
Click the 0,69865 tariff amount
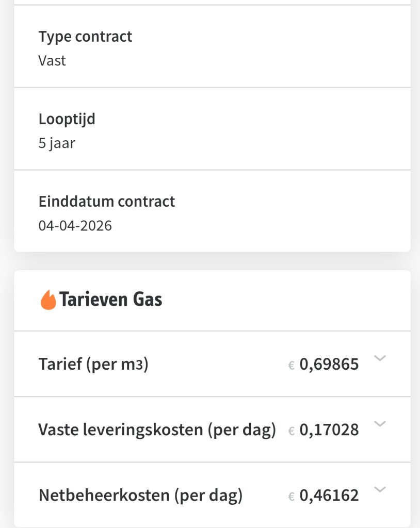click(x=329, y=365)
